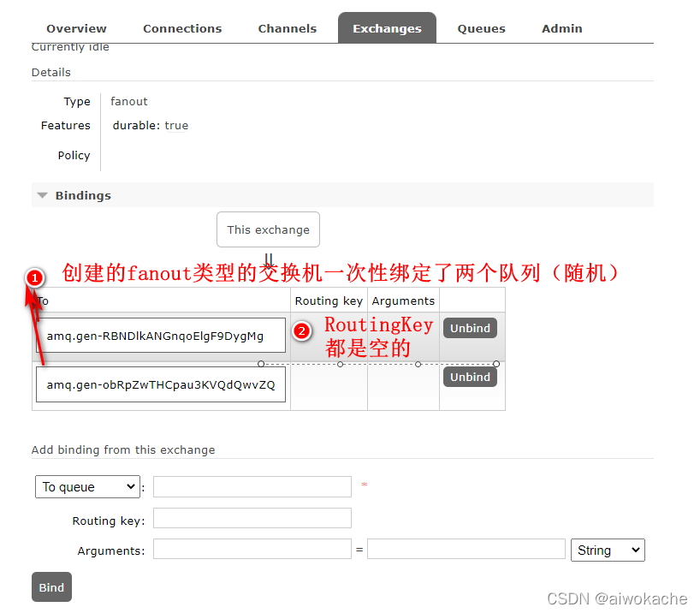The width and height of the screenshot is (700, 613).
Task: Open the To queue dropdown
Action: point(87,486)
